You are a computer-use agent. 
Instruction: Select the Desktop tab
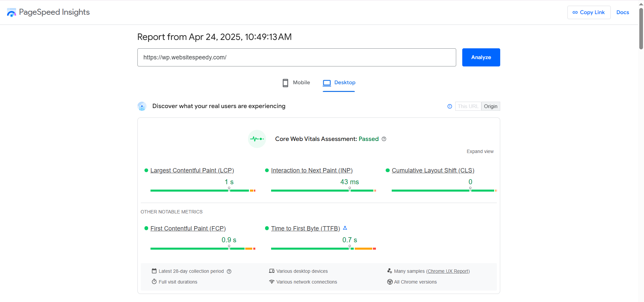[339, 83]
